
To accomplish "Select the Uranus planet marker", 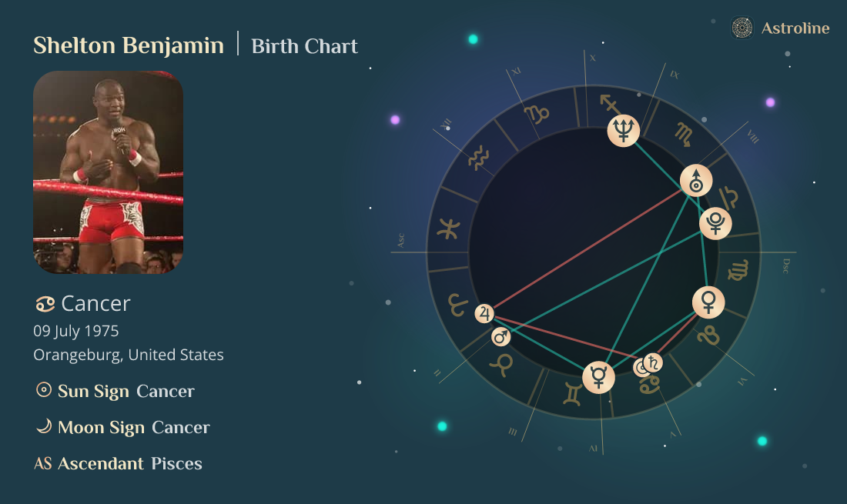I will (696, 181).
